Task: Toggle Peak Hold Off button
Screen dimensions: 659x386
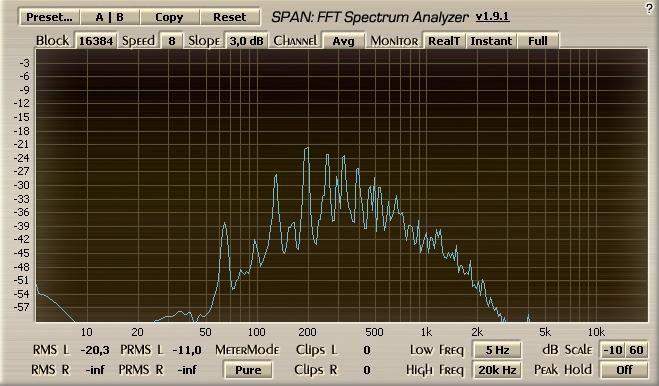Action: click(x=625, y=370)
